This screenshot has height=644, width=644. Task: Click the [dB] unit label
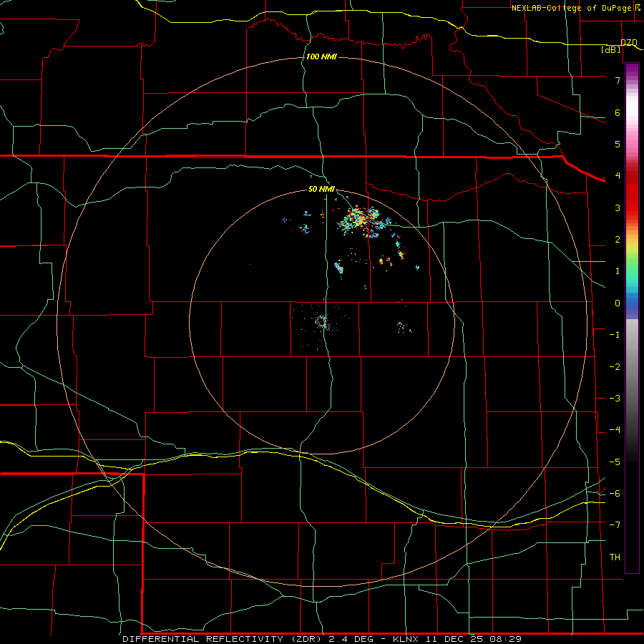tap(611, 49)
